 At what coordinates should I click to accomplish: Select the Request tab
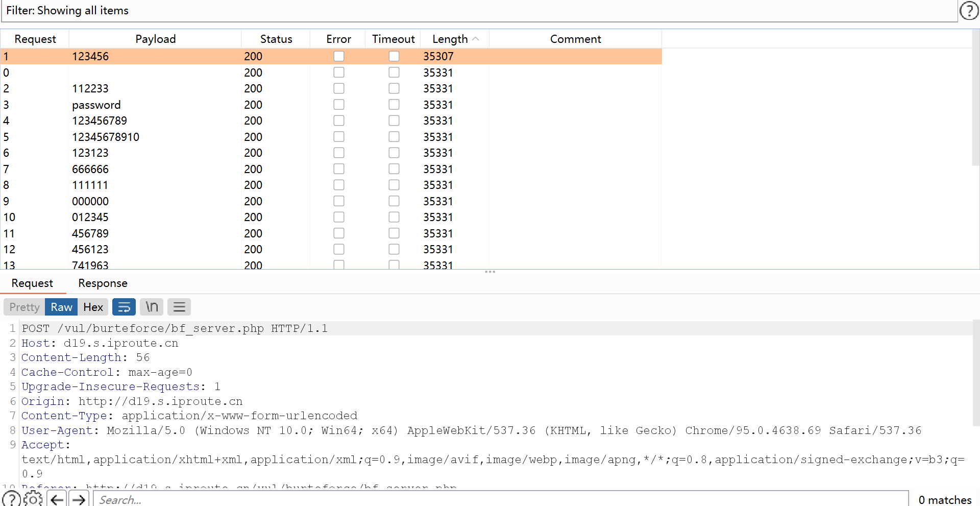click(32, 283)
